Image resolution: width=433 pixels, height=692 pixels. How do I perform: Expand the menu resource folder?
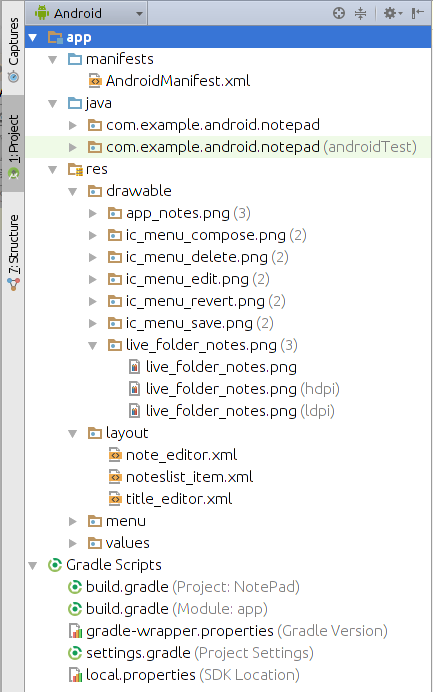point(73,521)
